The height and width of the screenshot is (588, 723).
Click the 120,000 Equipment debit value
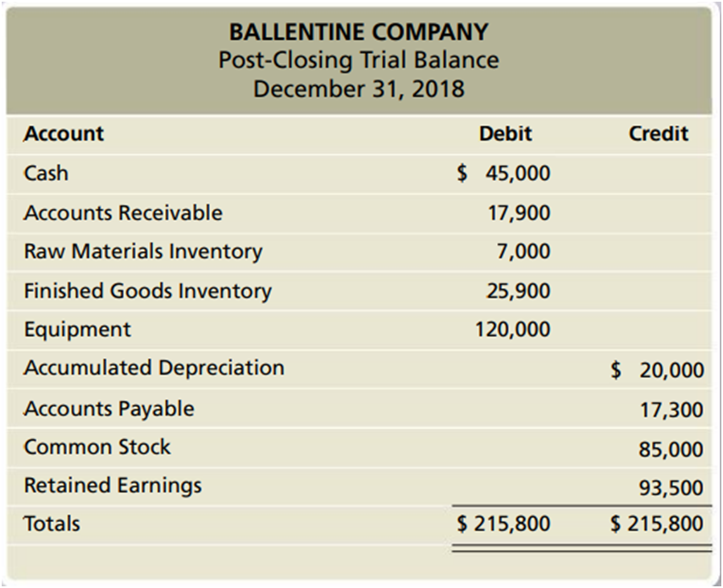click(512, 329)
